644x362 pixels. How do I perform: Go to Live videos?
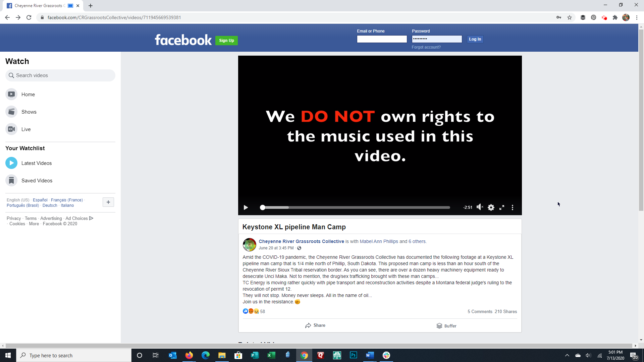point(26,129)
